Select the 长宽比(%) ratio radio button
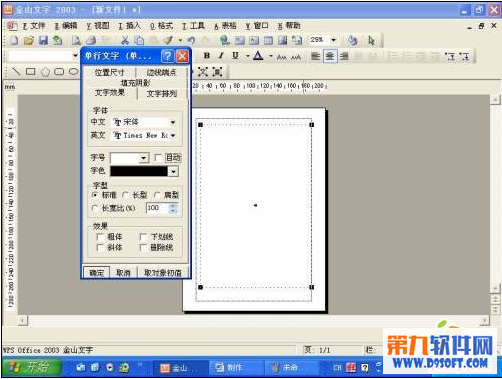 click(x=95, y=208)
